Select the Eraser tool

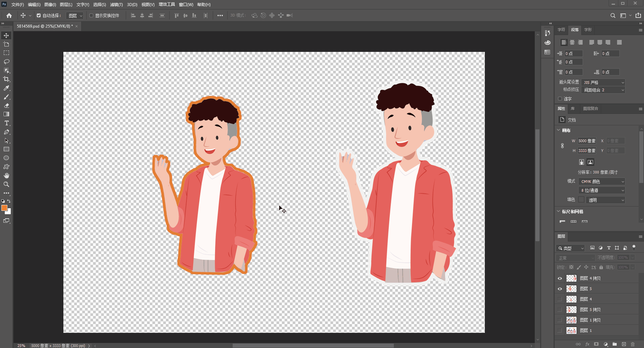pos(6,105)
